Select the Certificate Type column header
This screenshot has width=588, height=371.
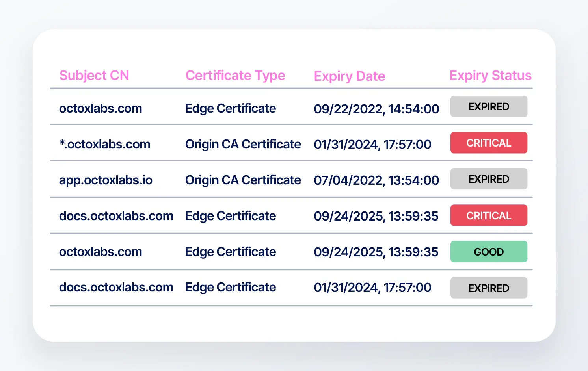point(235,75)
